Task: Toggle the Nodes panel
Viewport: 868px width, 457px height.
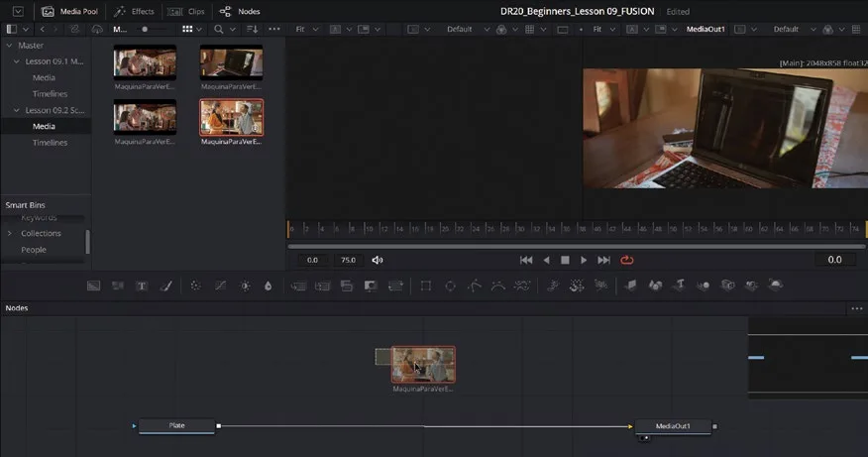Action: 240,11
